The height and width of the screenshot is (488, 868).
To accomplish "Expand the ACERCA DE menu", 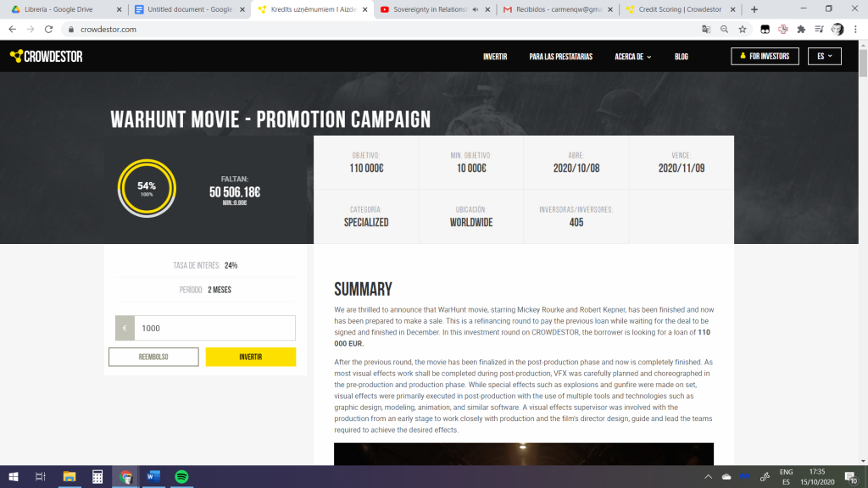I will [632, 57].
